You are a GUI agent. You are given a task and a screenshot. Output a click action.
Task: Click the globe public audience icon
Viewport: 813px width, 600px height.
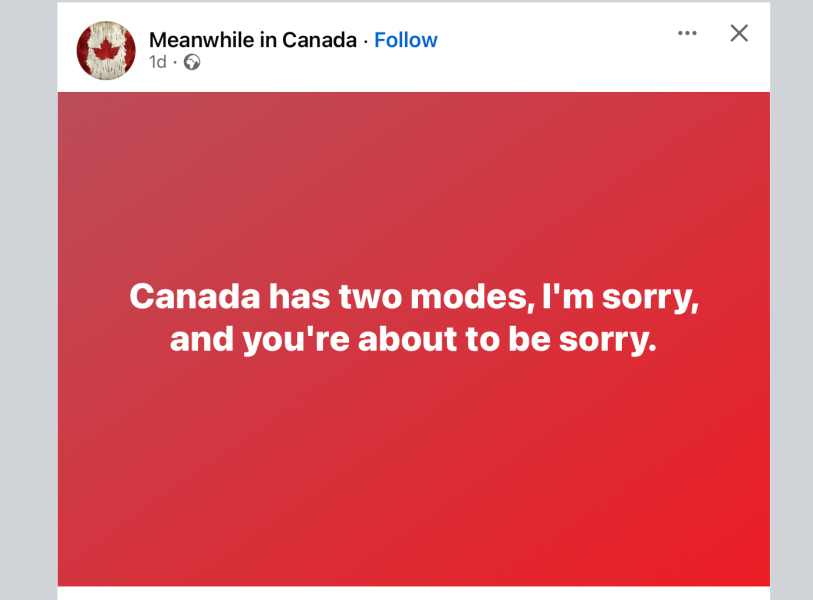[192, 62]
